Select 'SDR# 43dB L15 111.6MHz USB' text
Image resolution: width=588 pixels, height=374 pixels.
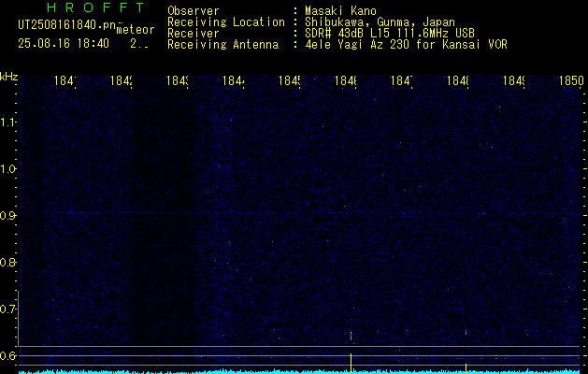click(390, 34)
